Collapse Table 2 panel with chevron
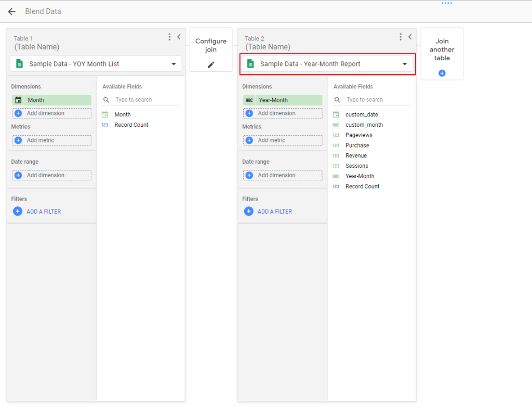The width and height of the screenshot is (532, 407). (x=410, y=37)
